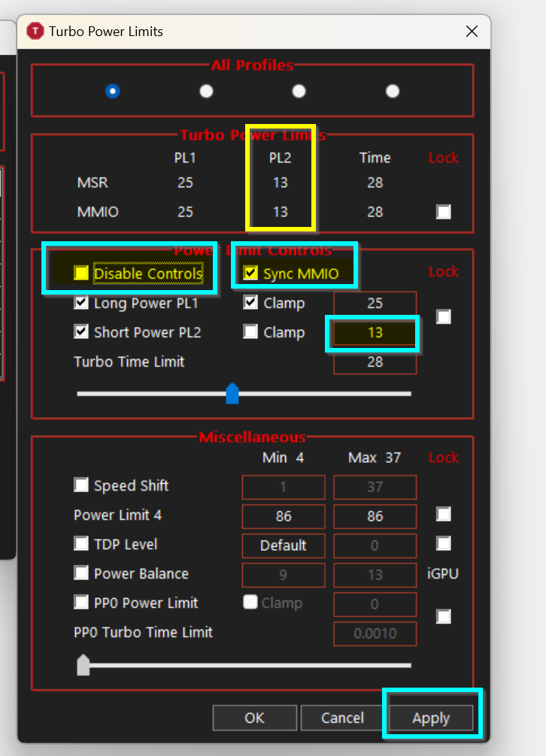Click the Power Balance field showing 9
Screen dimensions: 546x756
click(284, 575)
